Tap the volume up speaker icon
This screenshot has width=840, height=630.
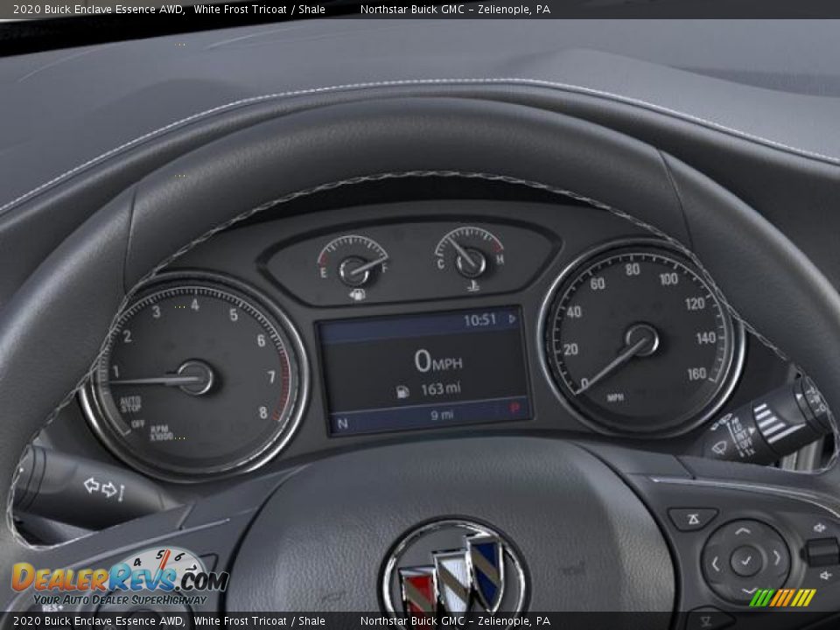(819, 528)
